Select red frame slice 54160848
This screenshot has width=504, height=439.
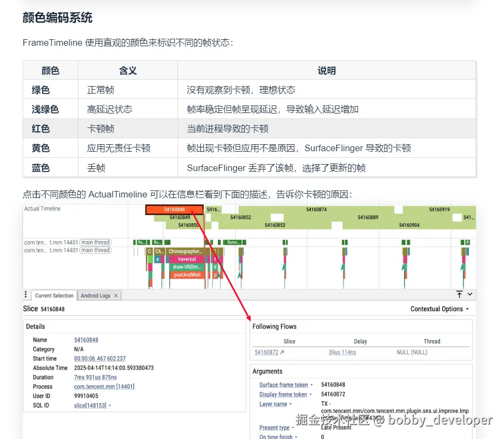pos(174,209)
